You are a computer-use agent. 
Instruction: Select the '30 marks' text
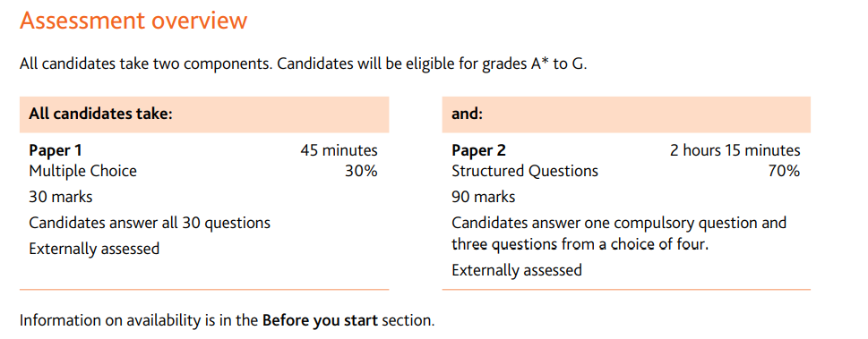(x=60, y=197)
